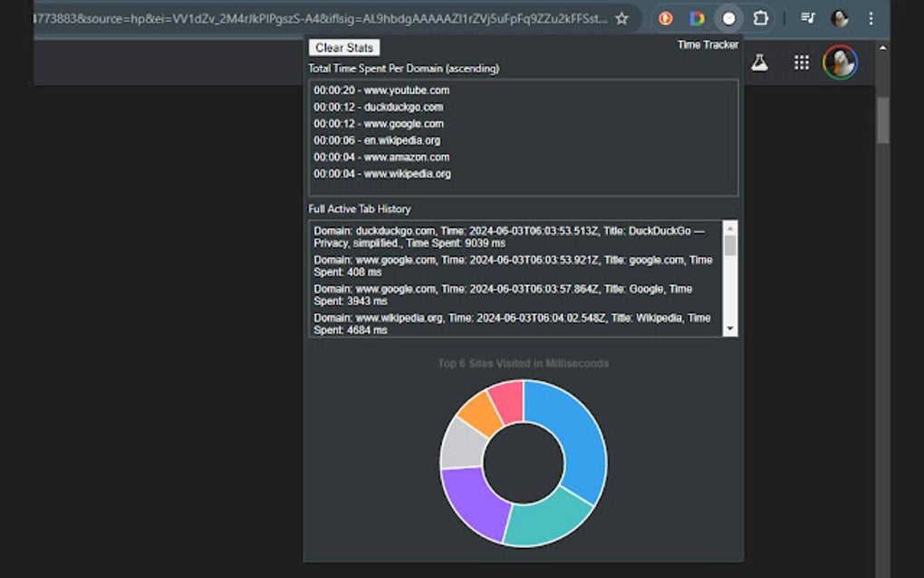
Task: Open the Chrome three-dot menu
Action: pyautogui.click(x=871, y=18)
